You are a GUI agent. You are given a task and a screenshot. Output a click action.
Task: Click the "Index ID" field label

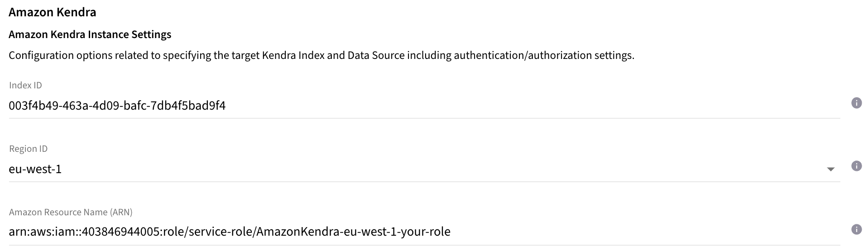[x=25, y=85]
